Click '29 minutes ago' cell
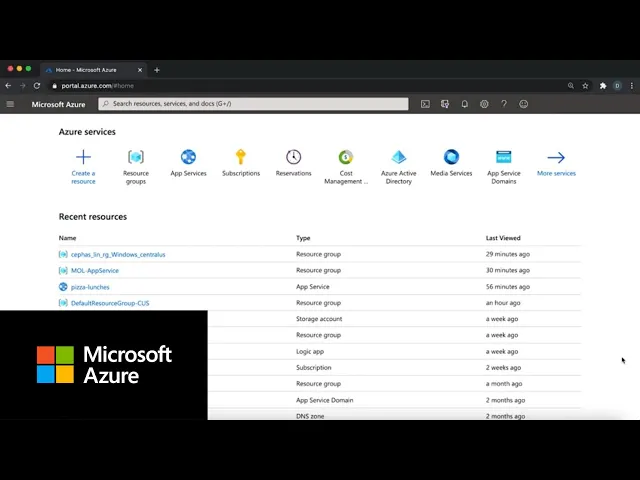640x480 pixels. [x=508, y=254]
